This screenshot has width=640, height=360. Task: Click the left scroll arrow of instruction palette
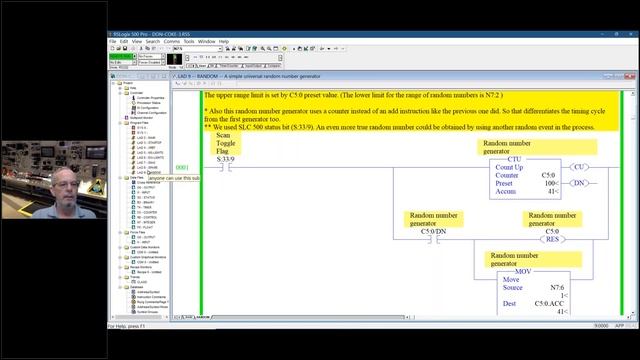(x=187, y=58)
